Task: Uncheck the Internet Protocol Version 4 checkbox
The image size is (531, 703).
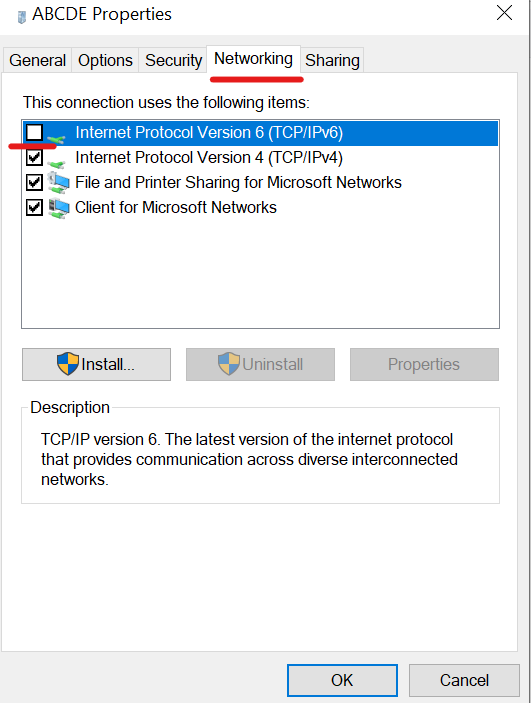Action: 35,158
